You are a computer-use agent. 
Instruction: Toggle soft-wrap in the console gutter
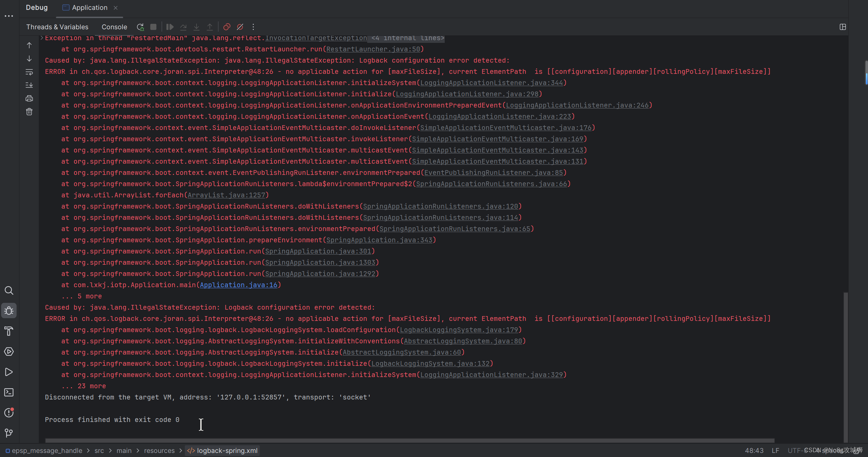(x=29, y=72)
